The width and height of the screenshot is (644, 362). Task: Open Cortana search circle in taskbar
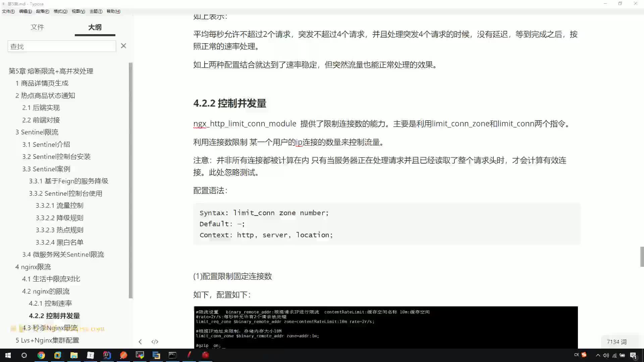pos(24,355)
